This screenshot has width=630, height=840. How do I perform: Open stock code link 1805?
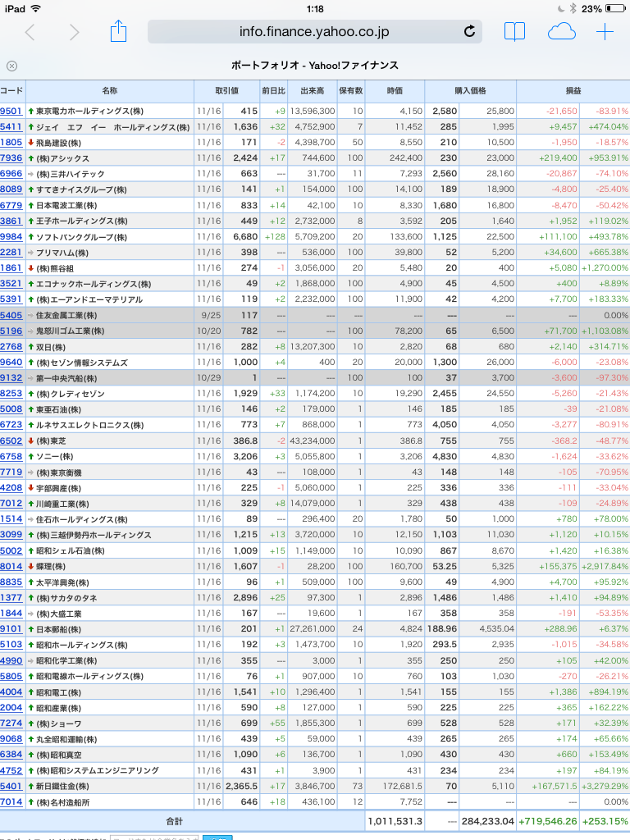click(11, 142)
